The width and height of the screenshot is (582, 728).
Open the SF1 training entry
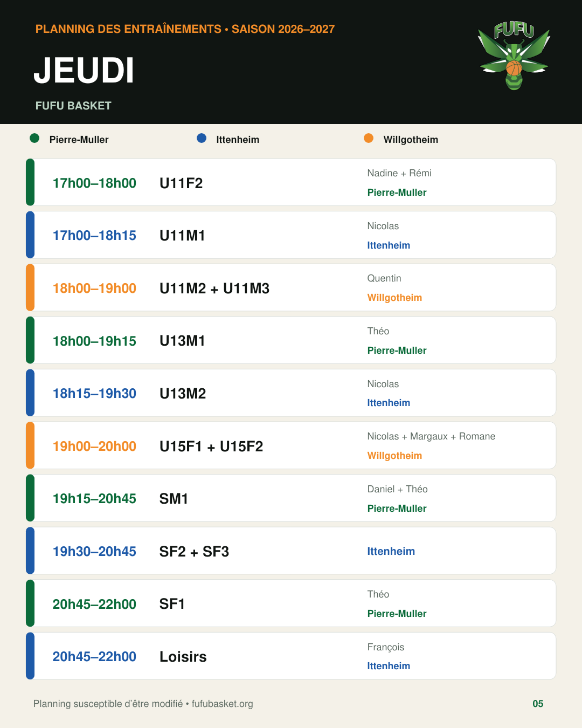tap(291, 603)
